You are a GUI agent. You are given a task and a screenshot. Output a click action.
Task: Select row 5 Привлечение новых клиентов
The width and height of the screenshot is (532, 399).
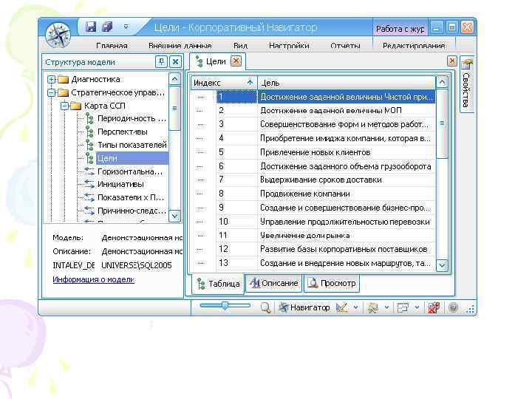pyautogui.click(x=313, y=152)
